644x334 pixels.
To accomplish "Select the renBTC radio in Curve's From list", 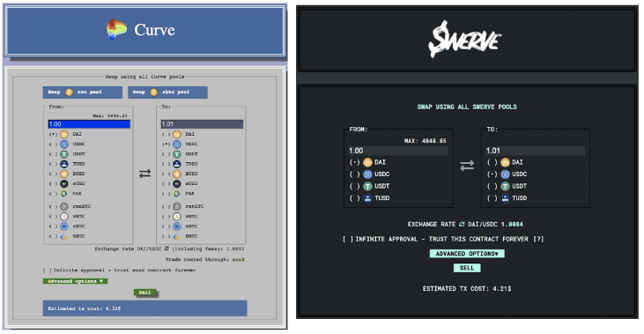I will [x=53, y=206].
